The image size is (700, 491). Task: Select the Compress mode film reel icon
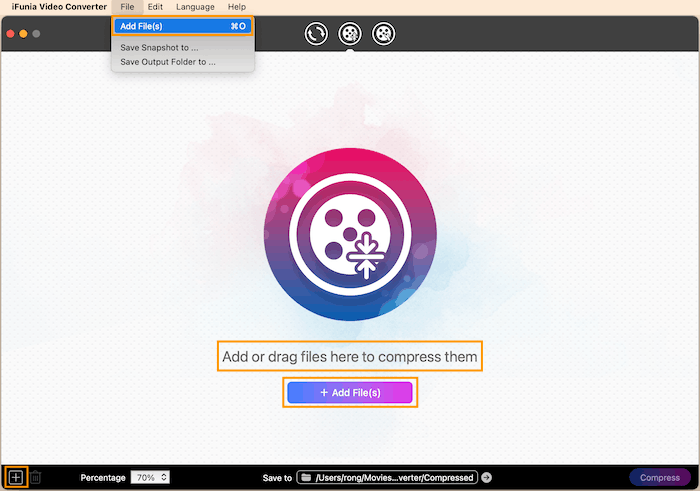point(349,34)
